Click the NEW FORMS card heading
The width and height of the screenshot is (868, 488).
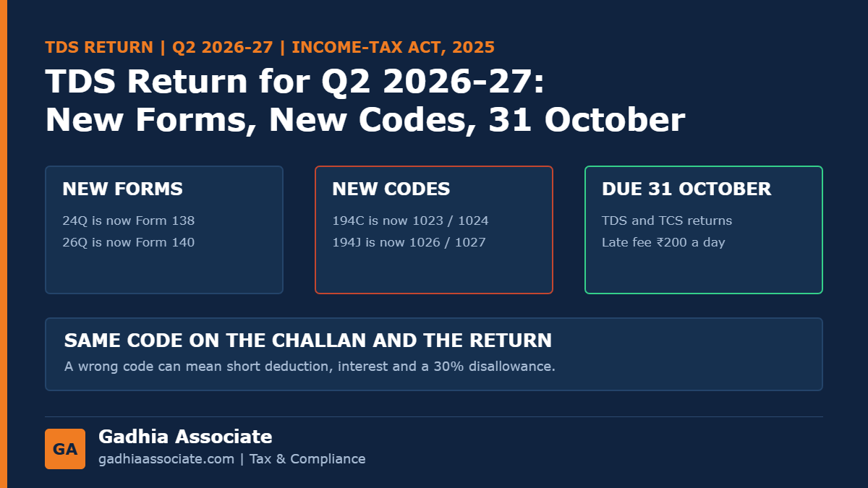coord(122,189)
